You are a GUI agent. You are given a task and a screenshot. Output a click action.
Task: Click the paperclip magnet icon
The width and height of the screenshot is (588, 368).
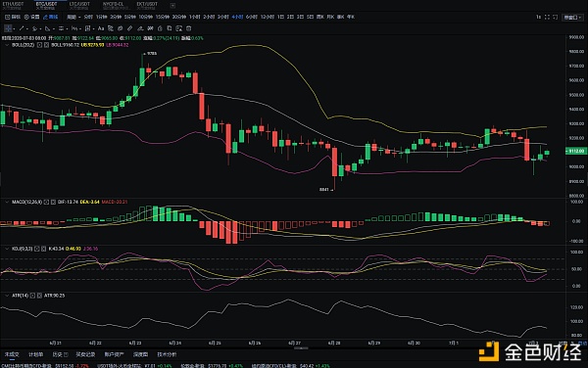(x=129, y=28)
